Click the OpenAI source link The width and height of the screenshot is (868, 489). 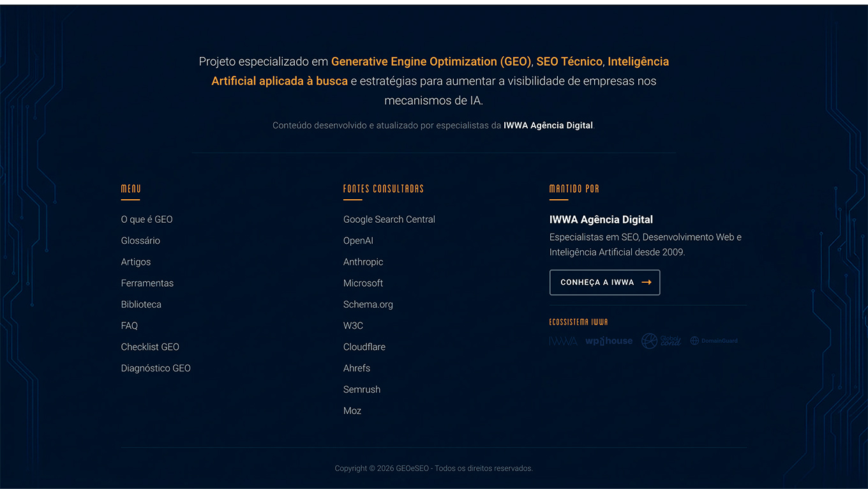pos(358,241)
